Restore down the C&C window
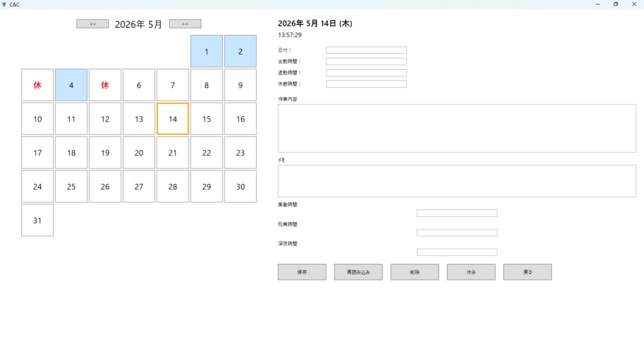This screenshot has height=342, width=644. 616,4
